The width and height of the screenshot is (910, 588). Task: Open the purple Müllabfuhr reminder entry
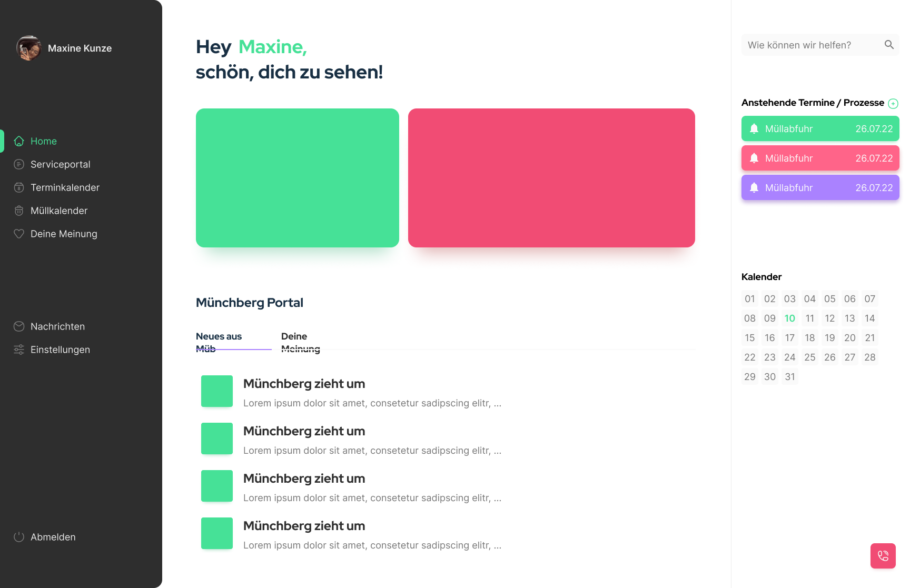[820, 187]
